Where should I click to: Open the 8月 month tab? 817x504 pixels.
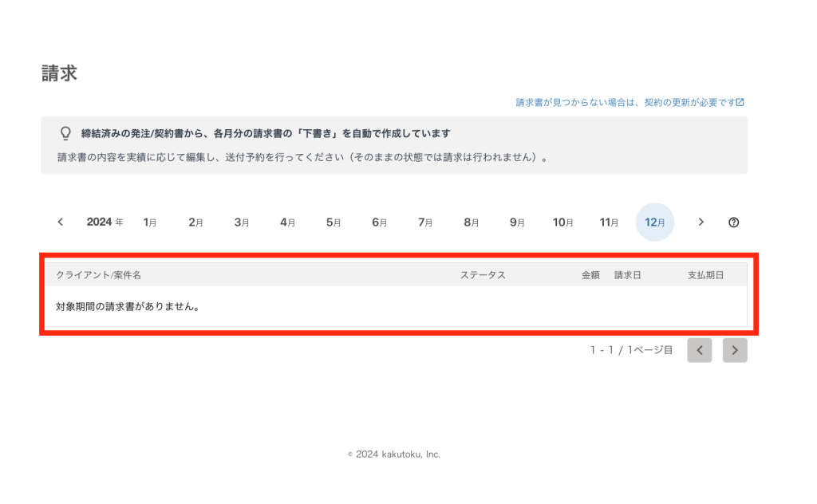(472, 222)
